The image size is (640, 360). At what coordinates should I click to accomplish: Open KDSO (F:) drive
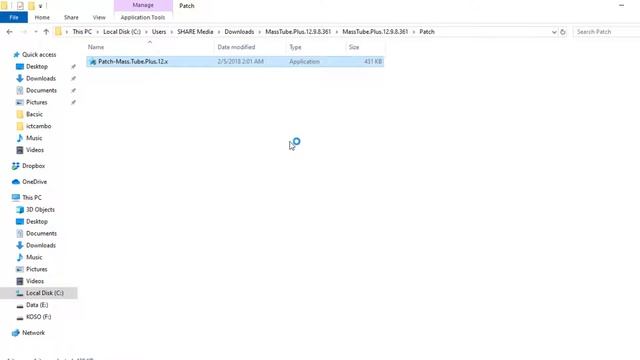38,317
